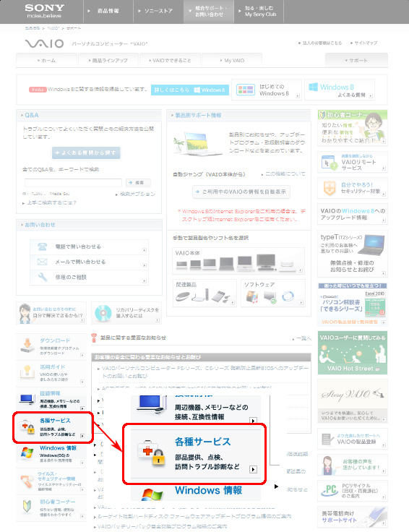409x532 pixels.
Task: Click the FシリーズCシリーズ BIOS update notice
Action: click(204, 372)
